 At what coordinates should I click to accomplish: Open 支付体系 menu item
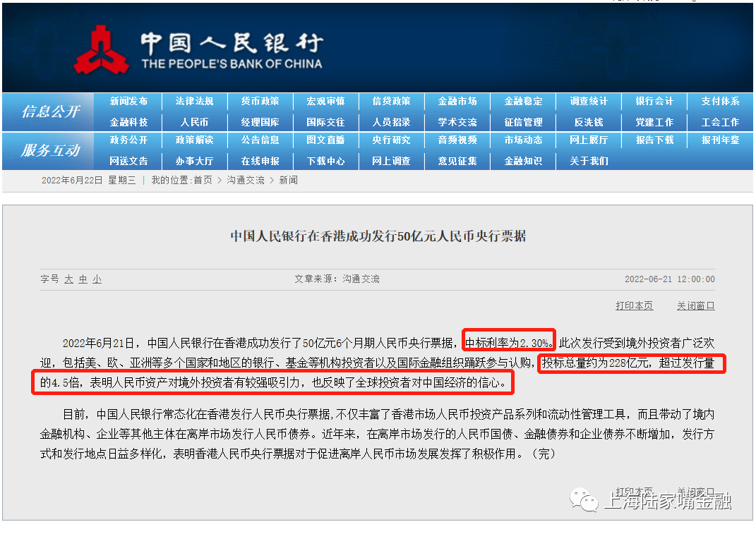pos(720,101)
